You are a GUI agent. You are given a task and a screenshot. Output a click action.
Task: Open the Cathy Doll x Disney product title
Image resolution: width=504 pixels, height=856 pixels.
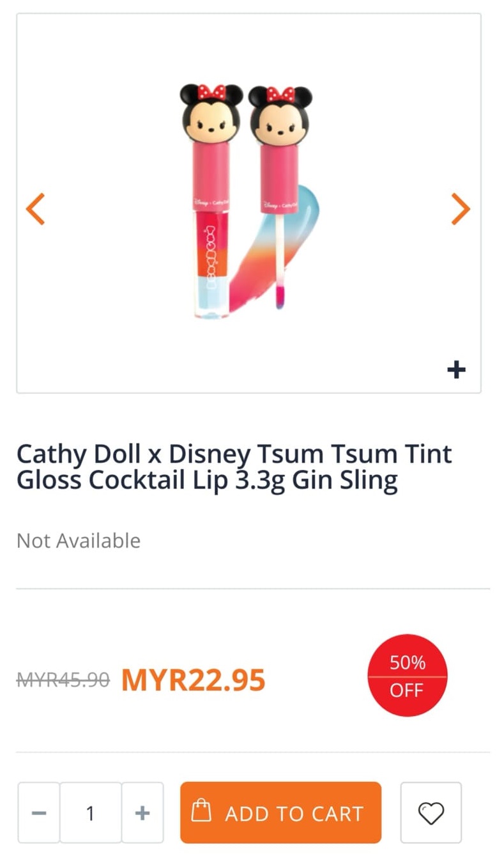[234, 467]
